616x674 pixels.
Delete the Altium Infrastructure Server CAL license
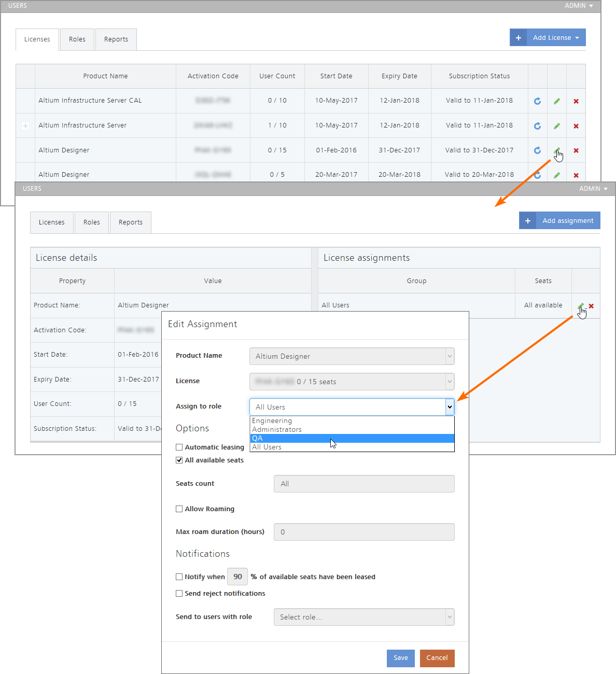tap(576, 101)
